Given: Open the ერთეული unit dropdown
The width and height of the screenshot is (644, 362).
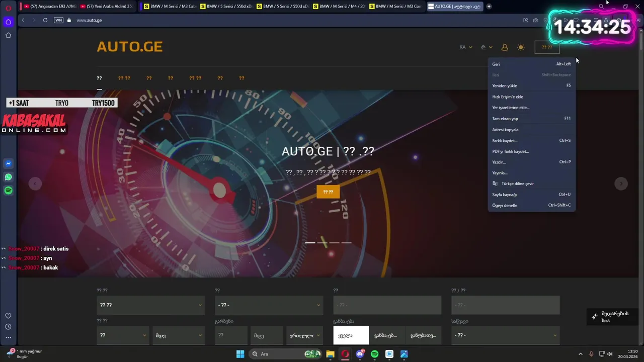Looking at the screenshot, I should [x=304, y=335].
